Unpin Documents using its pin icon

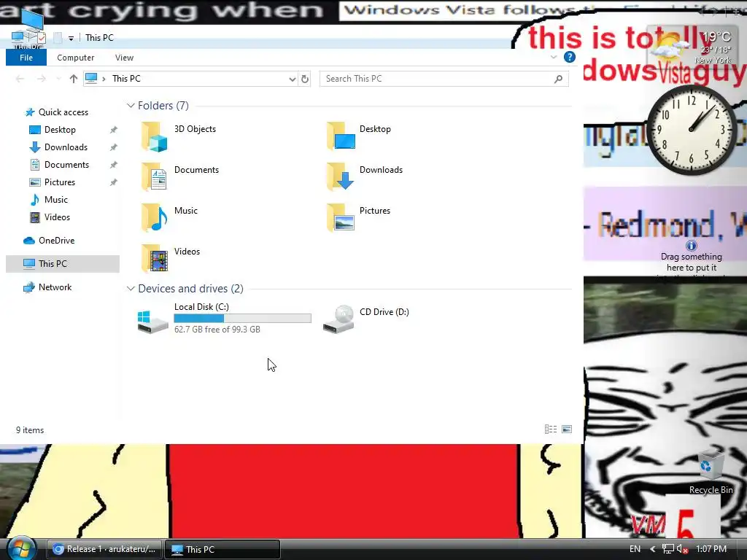click(113, 165)
